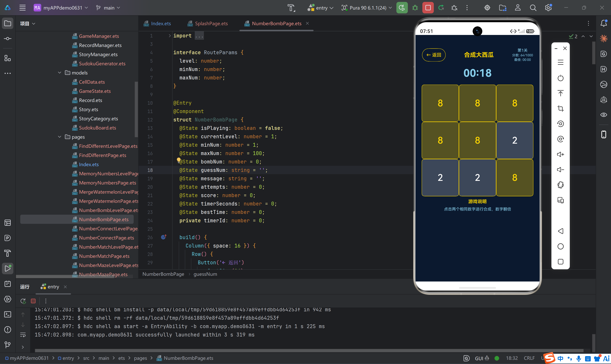Open emulator toolbar menu lines icon
Image resolution: width=611 pixels, height=364 pixels.
[560, 62]
